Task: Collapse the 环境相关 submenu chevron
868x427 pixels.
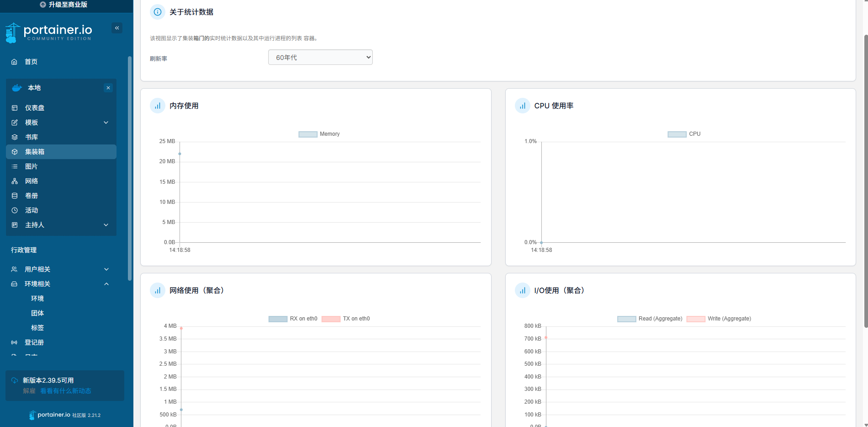Action: (x=106, y=284)
